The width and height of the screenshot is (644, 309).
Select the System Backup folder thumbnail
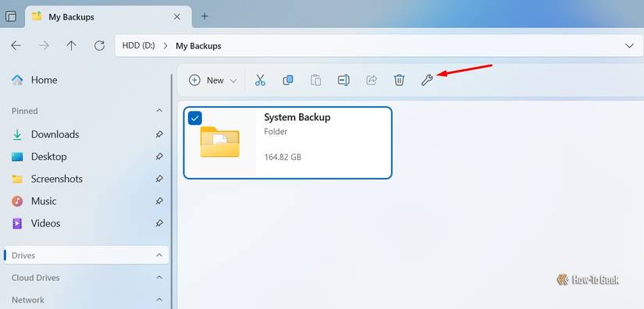click(219, 142)
